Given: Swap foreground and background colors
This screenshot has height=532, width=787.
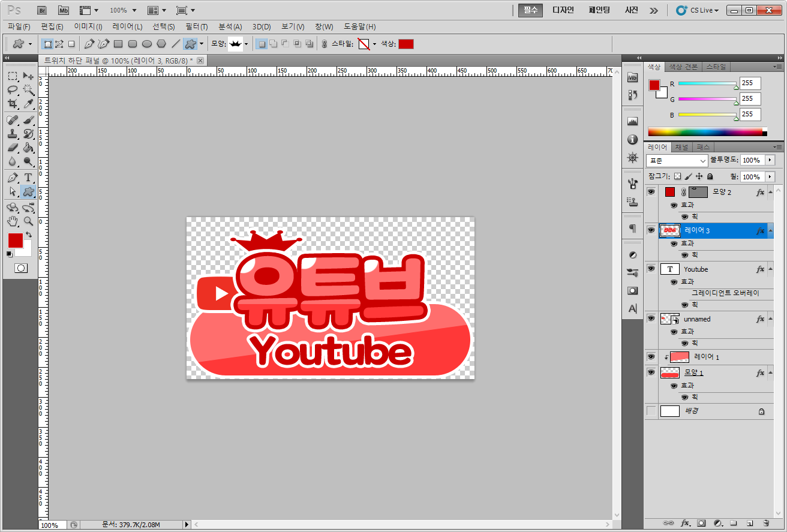Looking at the screenshot, I should pos(29,235).
